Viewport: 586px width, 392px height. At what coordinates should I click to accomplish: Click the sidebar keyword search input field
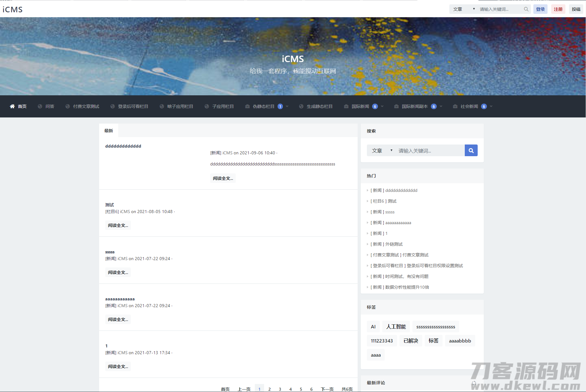point(429,150)
